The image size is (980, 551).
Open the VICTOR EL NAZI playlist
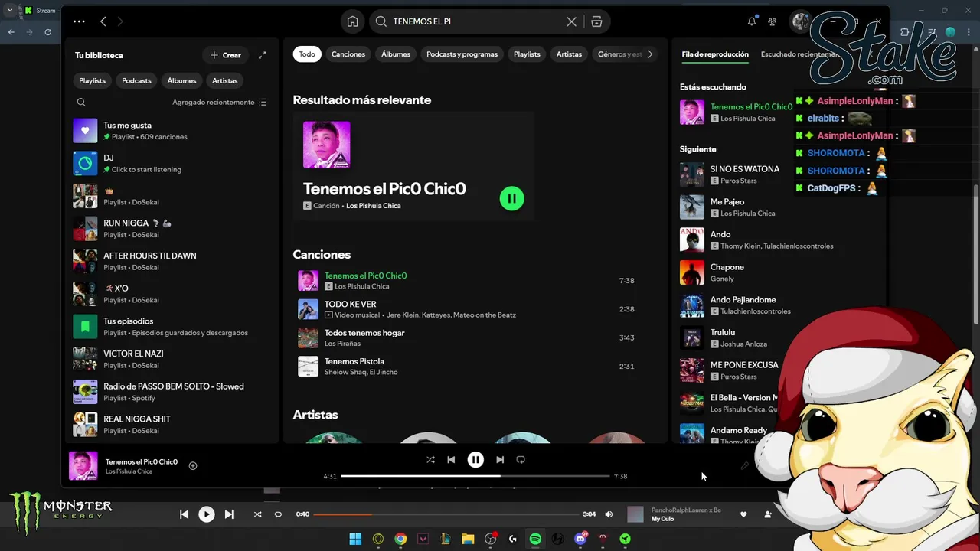(x=171, y=359)
